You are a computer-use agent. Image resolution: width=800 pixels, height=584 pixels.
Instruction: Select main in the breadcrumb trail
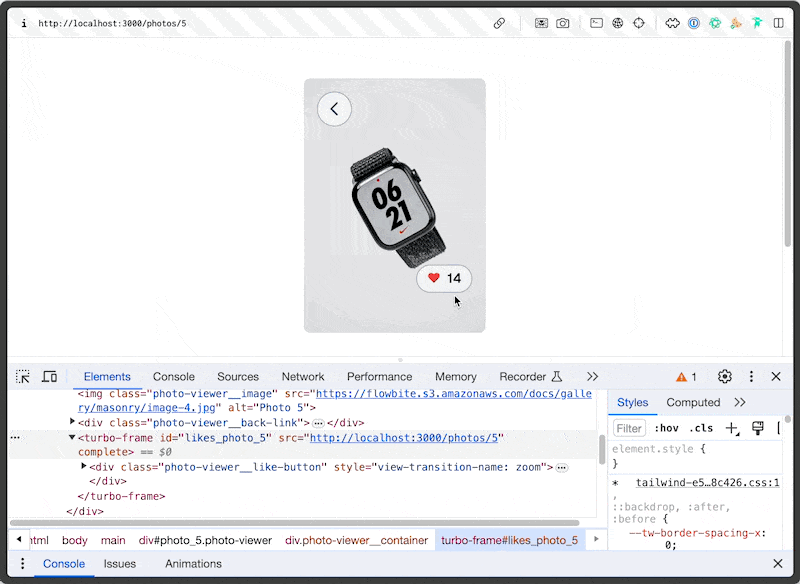[x=113, y=540]
